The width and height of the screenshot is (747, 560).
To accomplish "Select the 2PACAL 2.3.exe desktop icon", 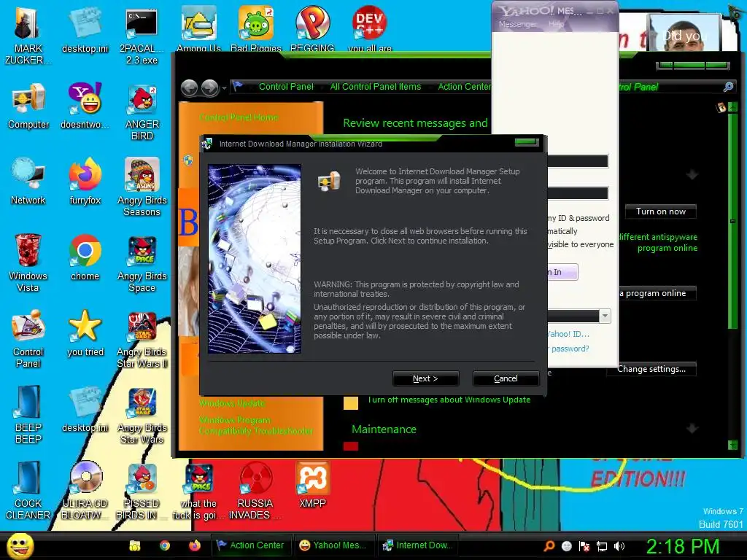I will click(142, 34).
